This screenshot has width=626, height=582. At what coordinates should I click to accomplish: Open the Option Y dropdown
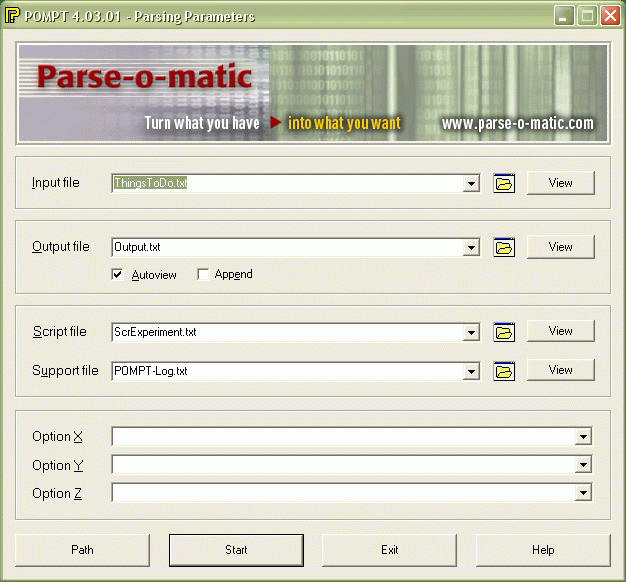tap(583, 464)
